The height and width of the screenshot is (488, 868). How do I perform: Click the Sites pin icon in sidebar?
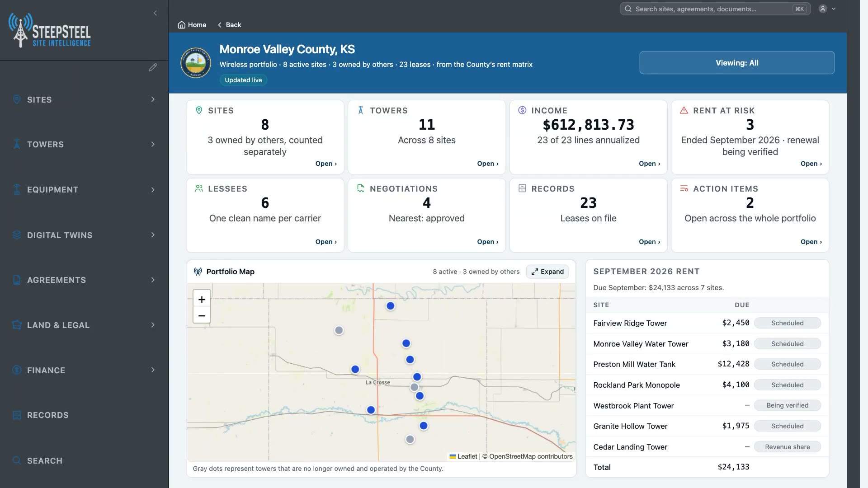click(17, 99)
